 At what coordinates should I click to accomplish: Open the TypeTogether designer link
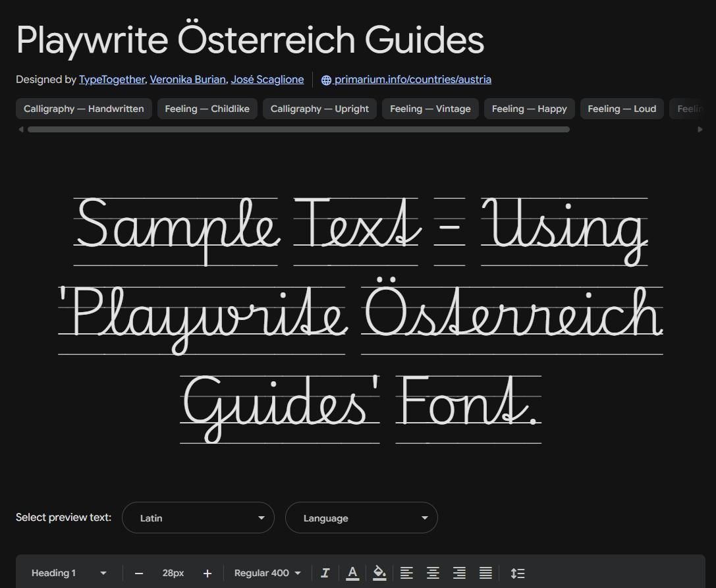112,80
